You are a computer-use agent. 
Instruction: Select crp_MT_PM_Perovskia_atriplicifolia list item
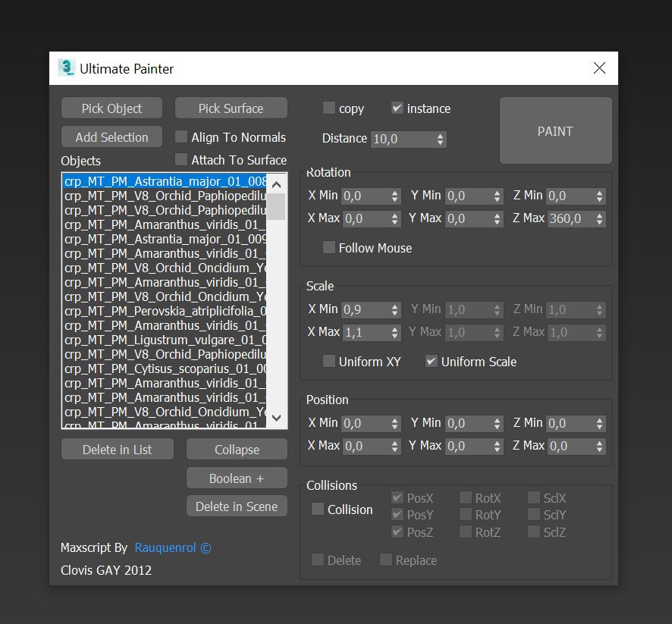(x=165, y=311)
